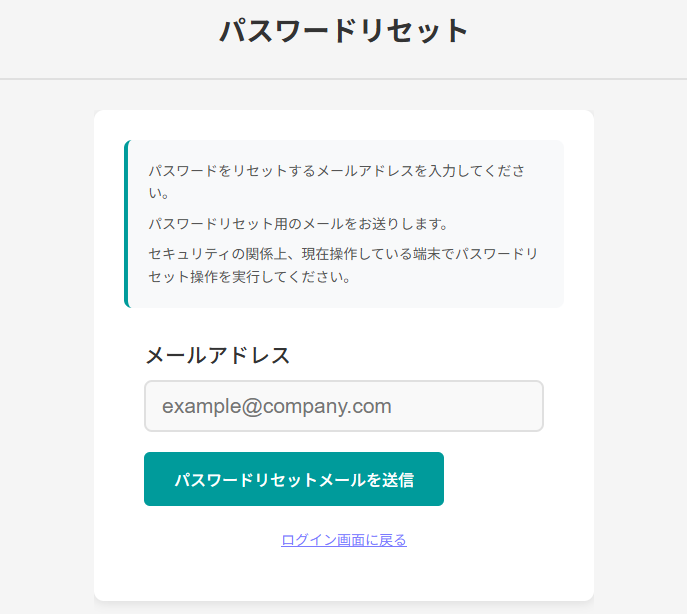Image resolution: width=687 pixels, height=614 pixels.
Task: Send the password reset email via teal button
Action: (x=294, y=479)
